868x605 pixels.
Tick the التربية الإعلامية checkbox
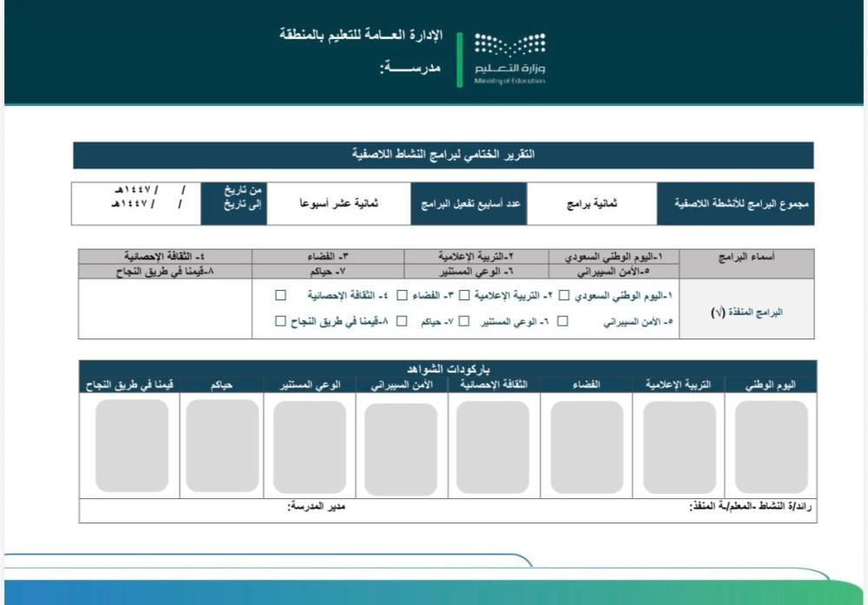coord(464,296)
